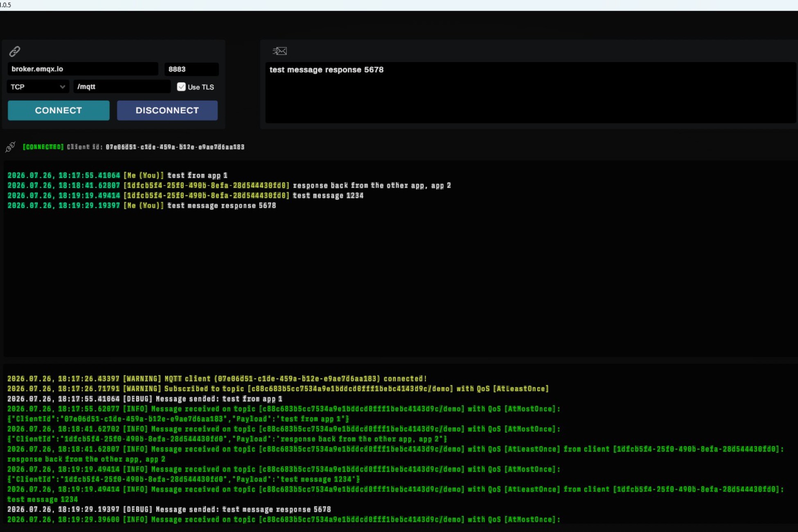Click chat row 'response back from the other app, app 2'

pyautogui.click(x=229, y=186)
